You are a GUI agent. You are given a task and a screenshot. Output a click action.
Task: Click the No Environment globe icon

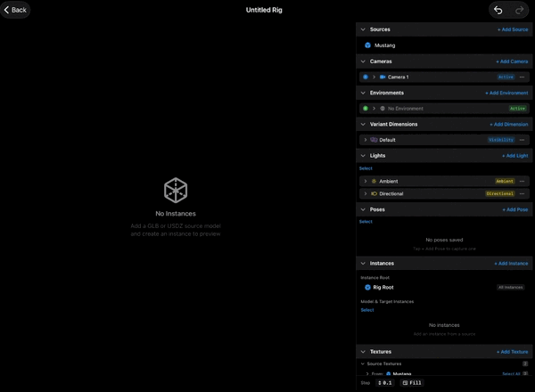[x=383, y=109]
